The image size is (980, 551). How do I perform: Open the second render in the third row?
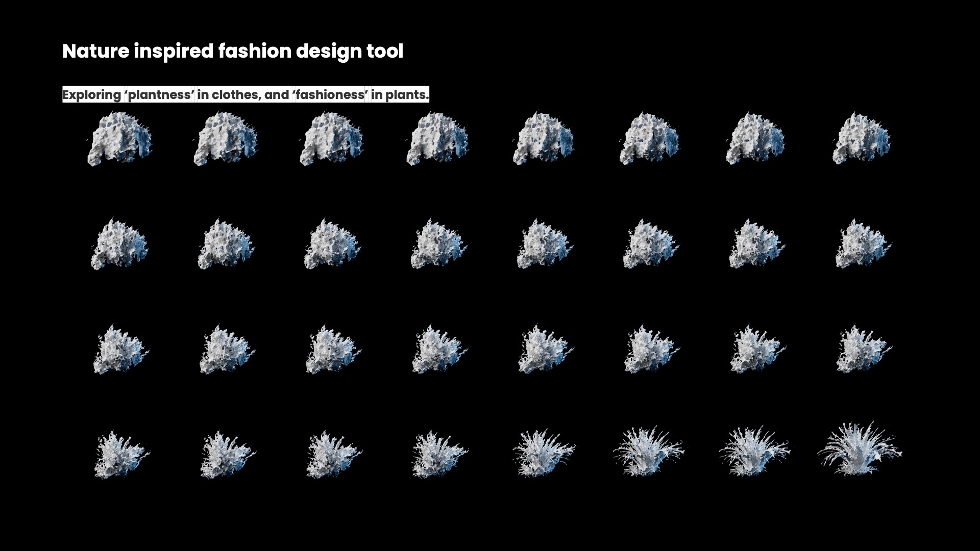click(227, 349)
